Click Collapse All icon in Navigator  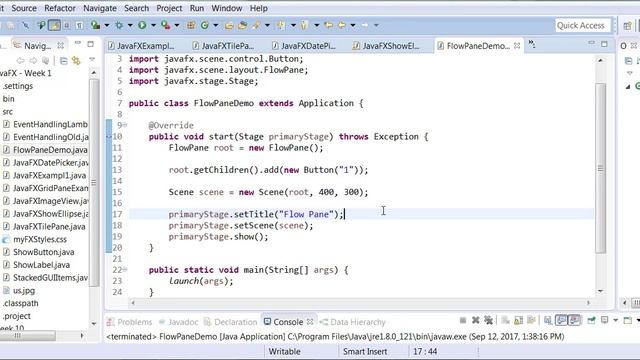point(64,61)
